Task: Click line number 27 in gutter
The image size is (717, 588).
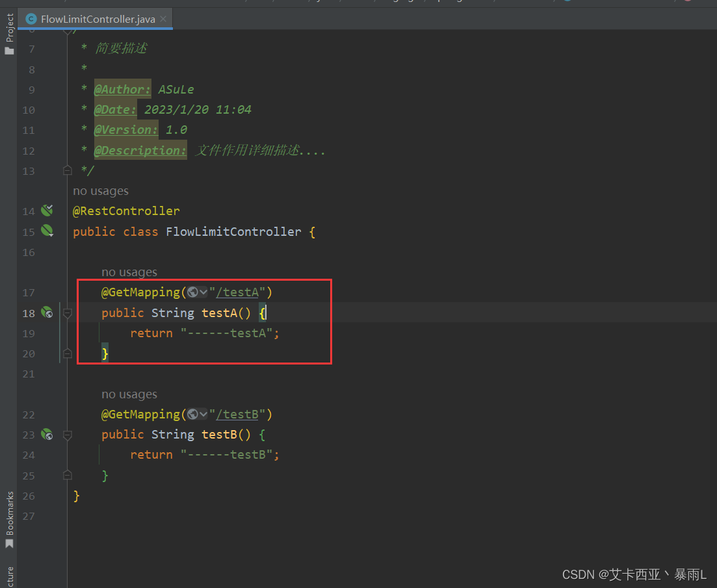Action: tap(29, 517)
